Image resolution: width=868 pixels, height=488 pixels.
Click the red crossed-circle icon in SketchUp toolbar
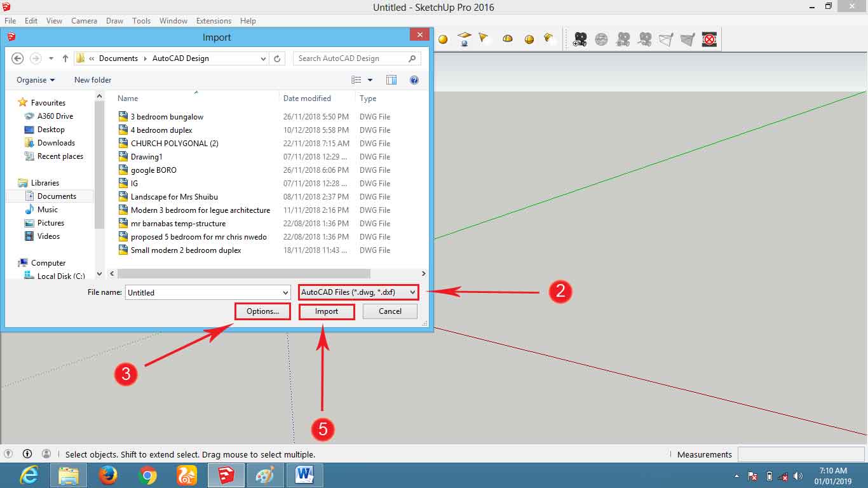coord(709,40)
